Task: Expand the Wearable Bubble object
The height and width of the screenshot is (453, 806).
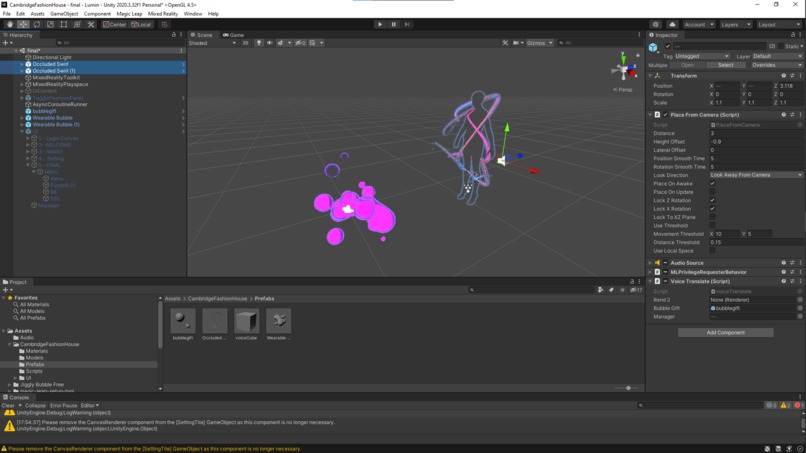Action: [22, 118]
